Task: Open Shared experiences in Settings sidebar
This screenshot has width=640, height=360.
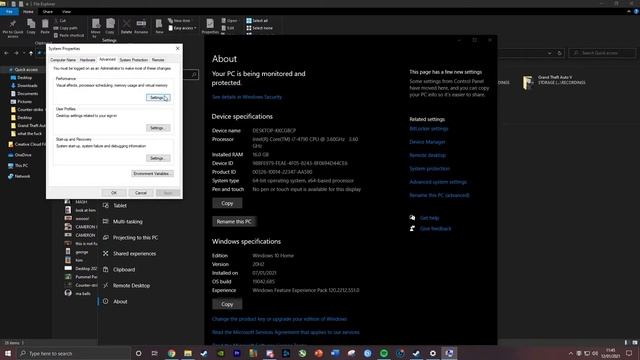Action: (130, 253)
